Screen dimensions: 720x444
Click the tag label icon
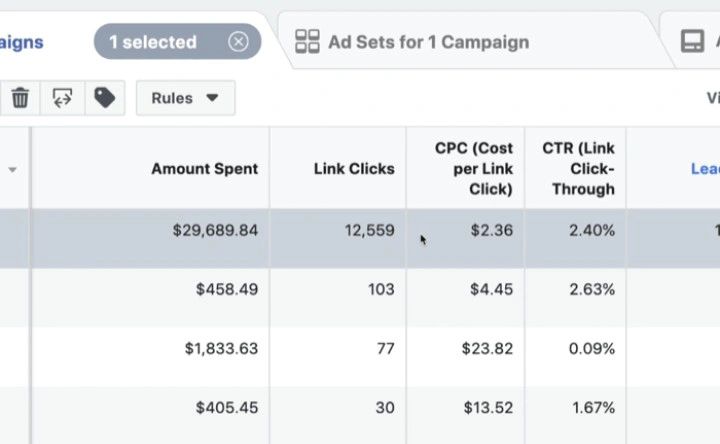pyautogui.click(x=104, y=98)
